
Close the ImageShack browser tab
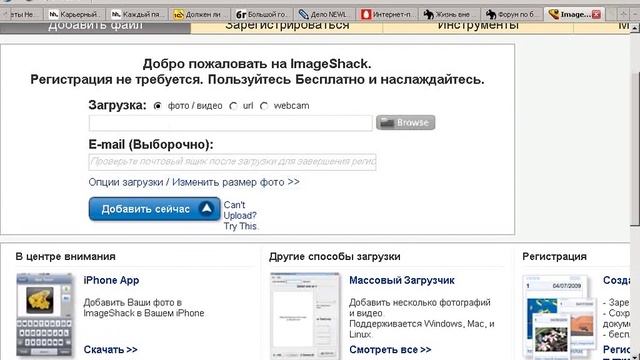(596, 14)
